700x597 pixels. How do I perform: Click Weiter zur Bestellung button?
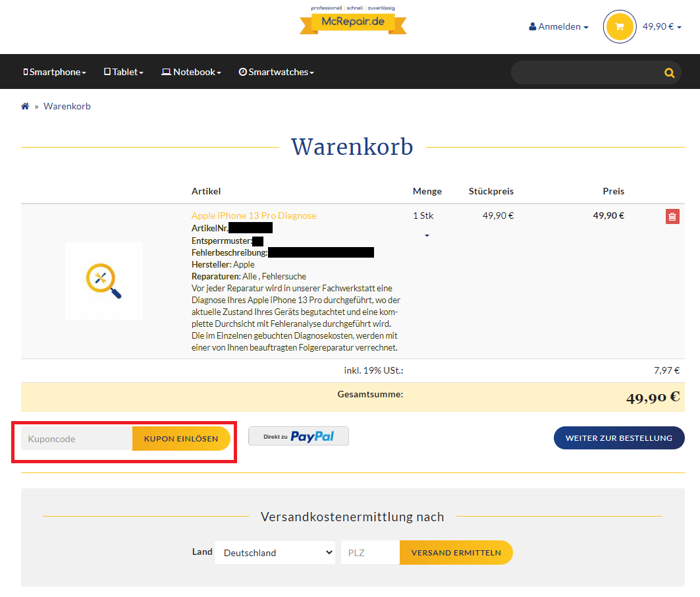point(619,438)
